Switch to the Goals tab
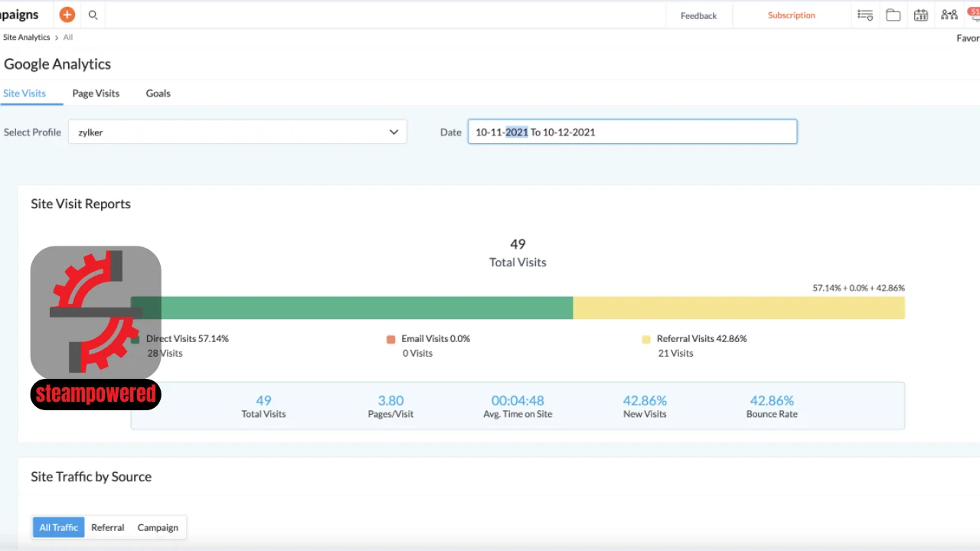This screenshot has height=551, width=980. point(158,93)
